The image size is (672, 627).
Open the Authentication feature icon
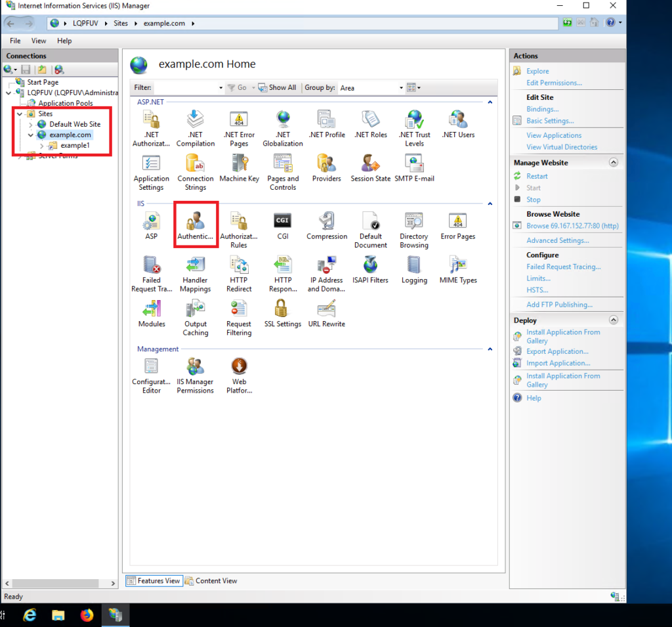pyautogui.click(x=196, y=225)
